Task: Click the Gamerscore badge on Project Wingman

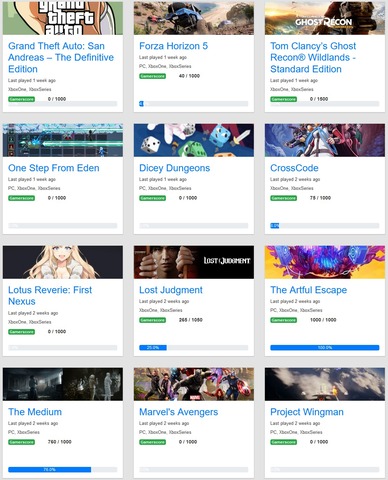Action: click(x=283, y=442)
